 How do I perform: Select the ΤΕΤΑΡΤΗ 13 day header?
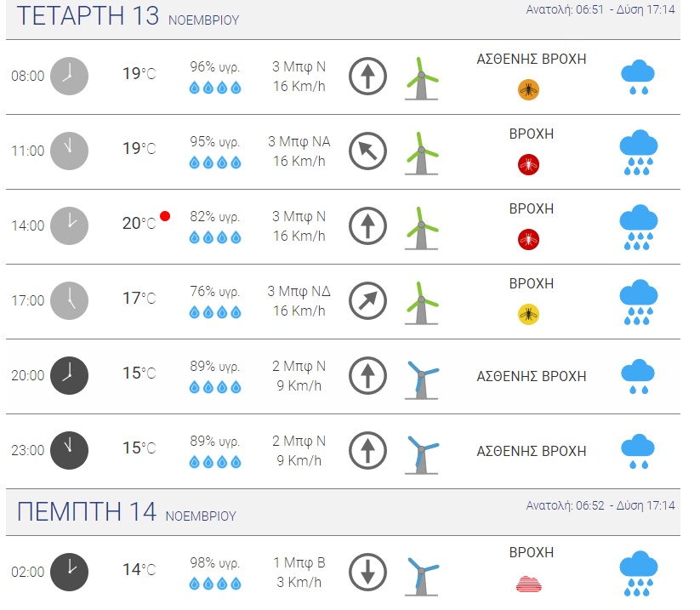click(128, 17)
